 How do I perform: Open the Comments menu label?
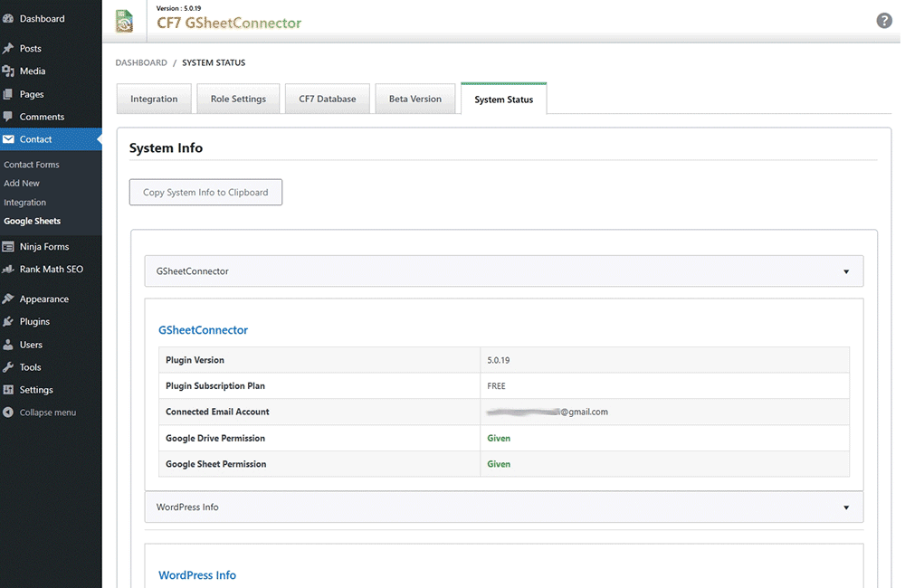43,117
